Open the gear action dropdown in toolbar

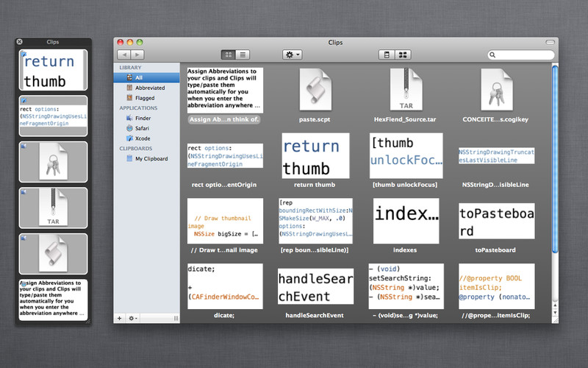293,54
